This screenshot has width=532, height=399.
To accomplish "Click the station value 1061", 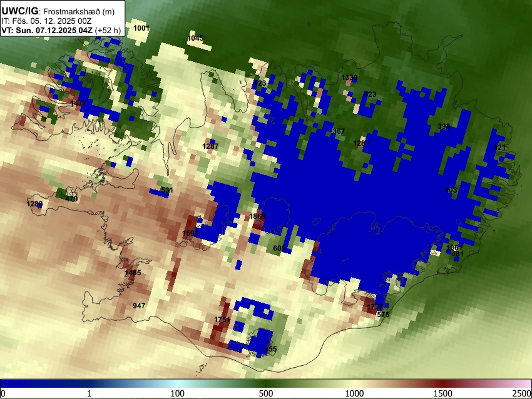I will [454, 248].
